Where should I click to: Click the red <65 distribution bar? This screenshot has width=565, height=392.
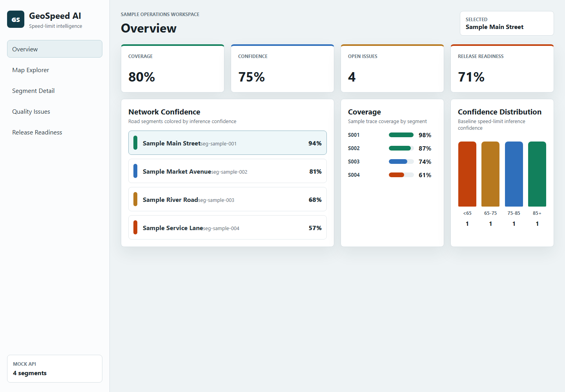click(467, 174)
